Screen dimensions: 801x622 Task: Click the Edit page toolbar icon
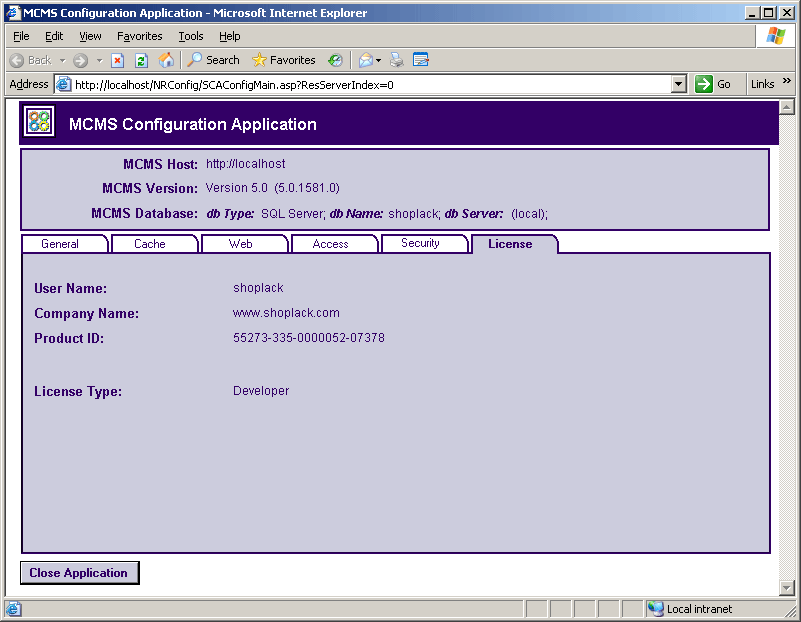point(421,60)
